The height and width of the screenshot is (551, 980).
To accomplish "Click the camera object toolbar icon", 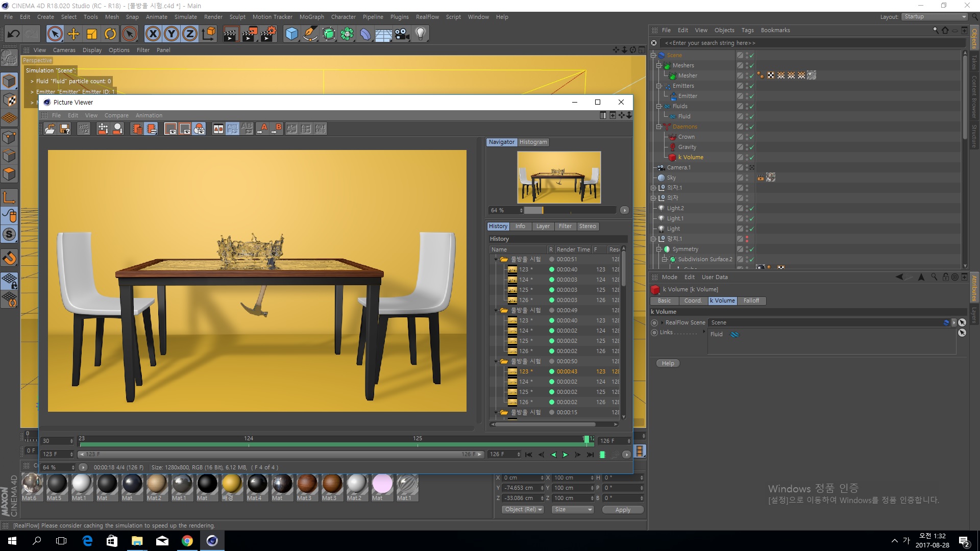I will [x=402, y=34].
